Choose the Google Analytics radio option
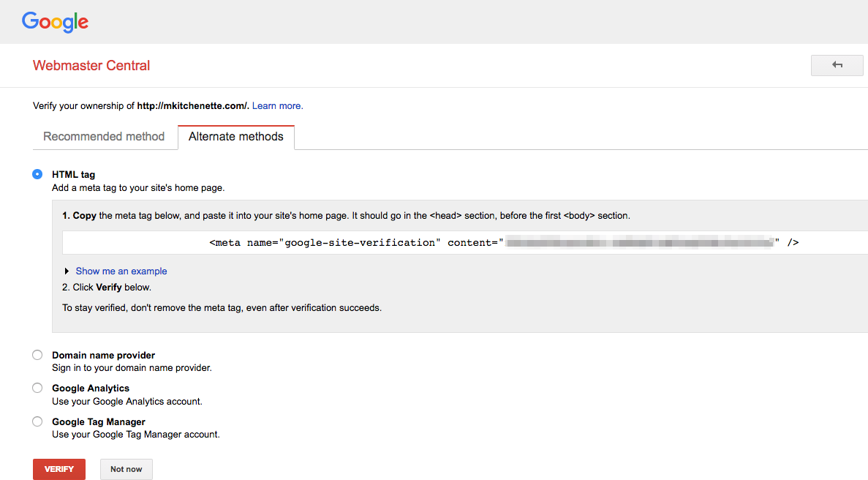The image size is (868, 480). click(x=37, y=388)
